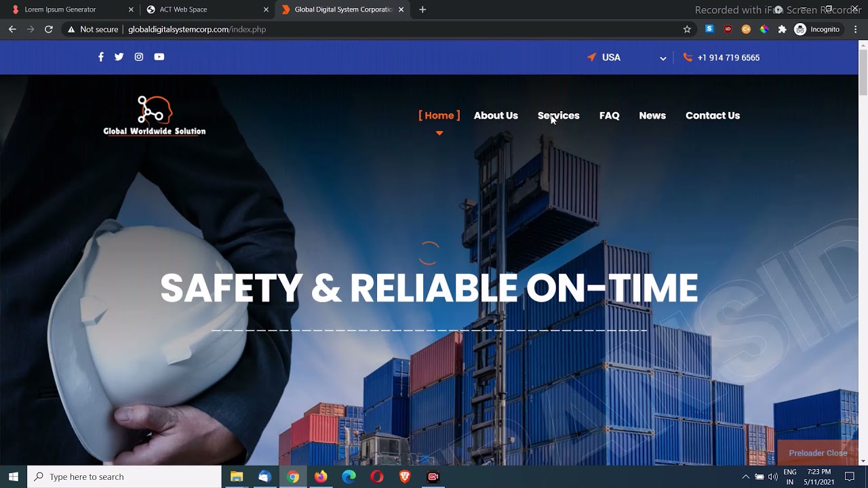Open the Windows notification center
This screenshot has width=868, height=488.
coord(850,476)
